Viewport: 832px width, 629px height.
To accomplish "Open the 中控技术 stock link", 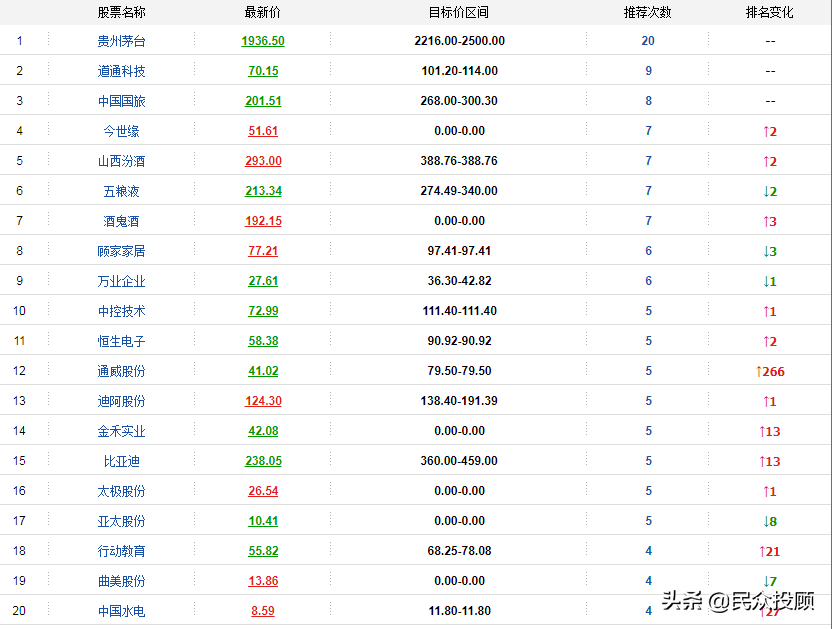I will pyautogui.click(x=122, y=311).
